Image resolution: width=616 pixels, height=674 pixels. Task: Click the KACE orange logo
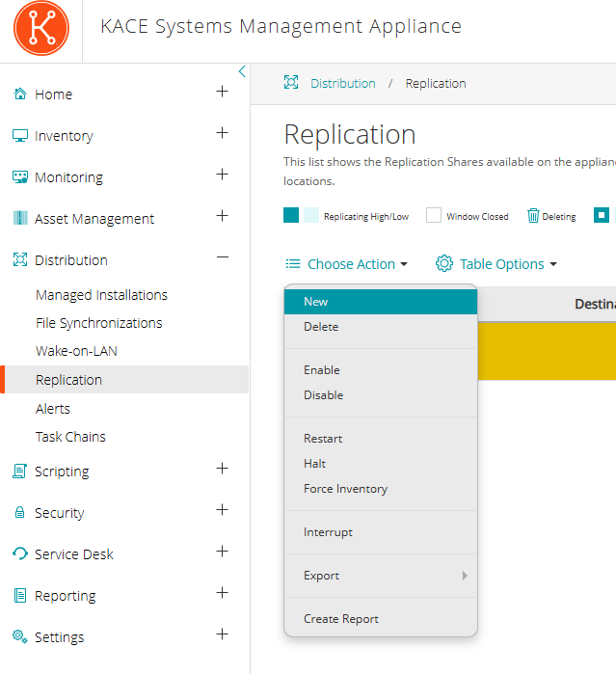tap(41, 27)
